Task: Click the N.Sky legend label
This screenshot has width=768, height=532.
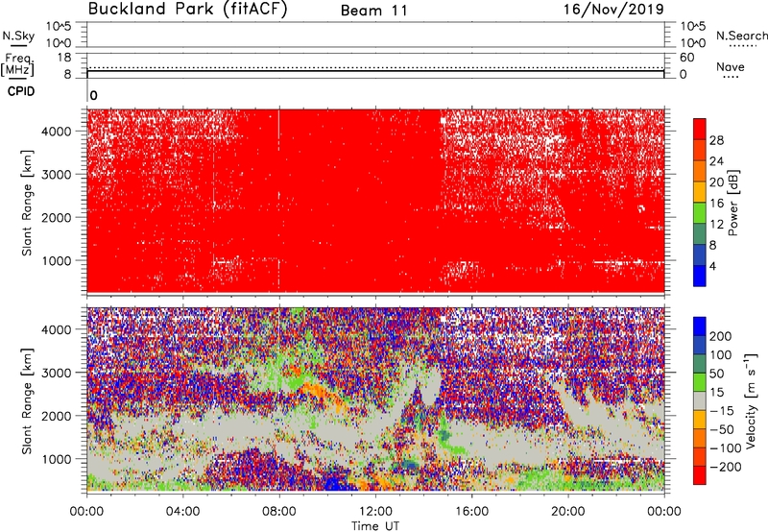Action: (18, 36)
